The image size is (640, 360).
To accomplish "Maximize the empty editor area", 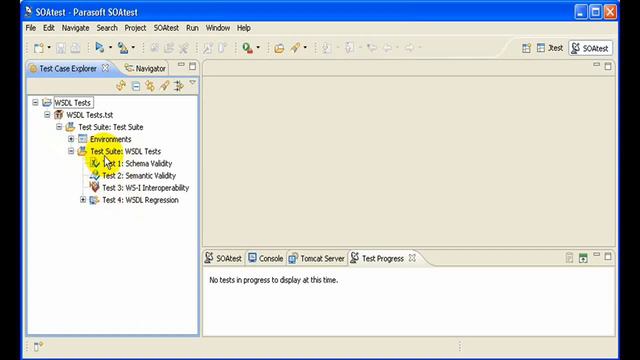I will [608, 66].
